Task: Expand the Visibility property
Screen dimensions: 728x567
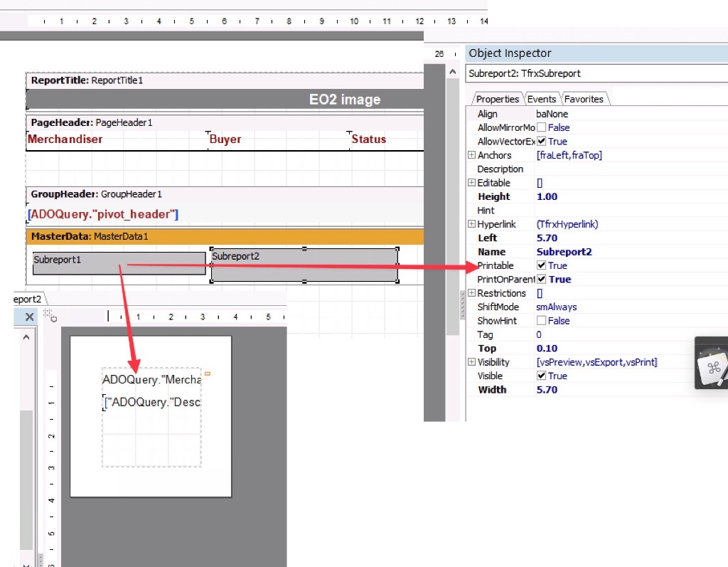Action: 472,361
